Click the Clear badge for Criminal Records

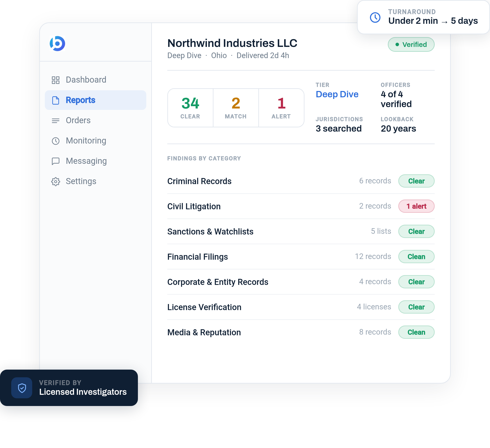[416, 181]
